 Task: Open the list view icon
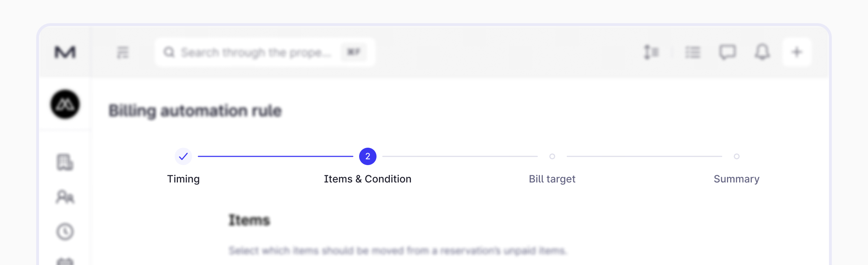tap(693, 52)
